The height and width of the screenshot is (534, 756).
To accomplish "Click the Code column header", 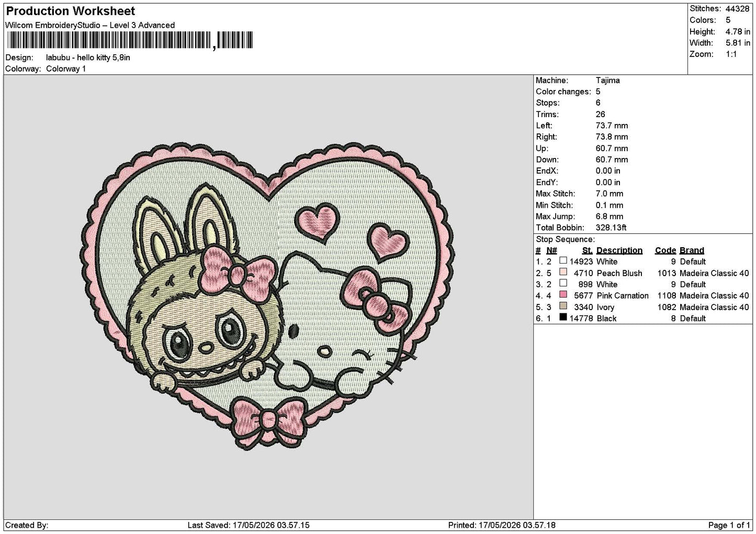I will tap(665, 251).
